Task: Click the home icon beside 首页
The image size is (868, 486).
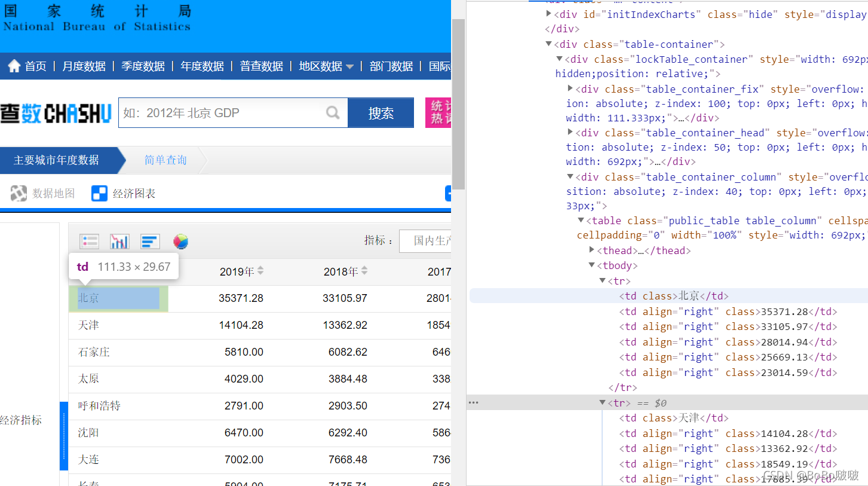Action: pos(14,66)
